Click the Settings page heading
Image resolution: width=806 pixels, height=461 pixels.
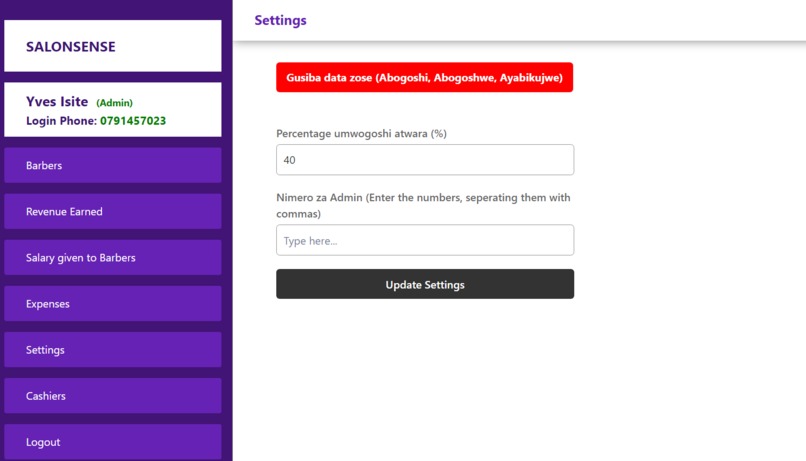pos(281,21)
